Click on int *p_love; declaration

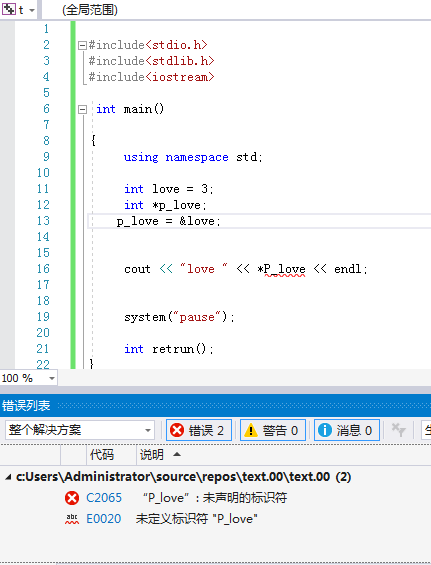click(x=165, y=205)
